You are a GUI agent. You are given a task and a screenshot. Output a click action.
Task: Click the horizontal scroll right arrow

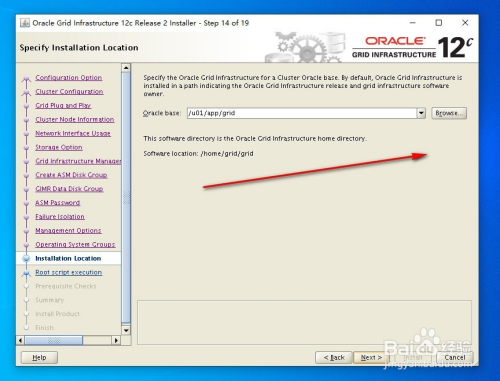(x=116, y=340)
